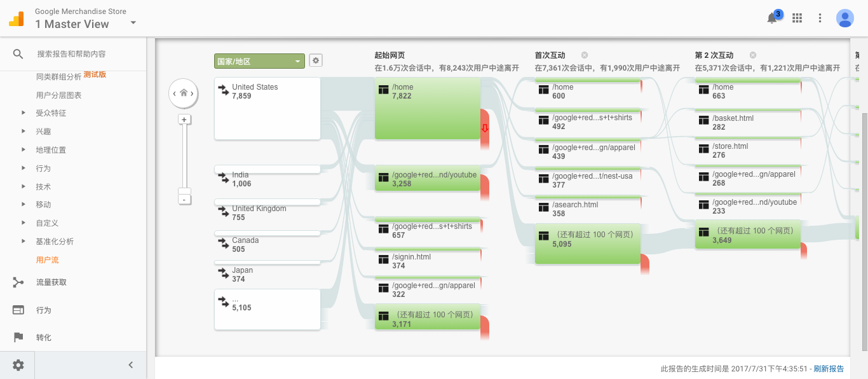This screenshot has width=868, height=379.
Task: Open the admin gear at the sidebar bottom
Action: click(x=17, y=365)
